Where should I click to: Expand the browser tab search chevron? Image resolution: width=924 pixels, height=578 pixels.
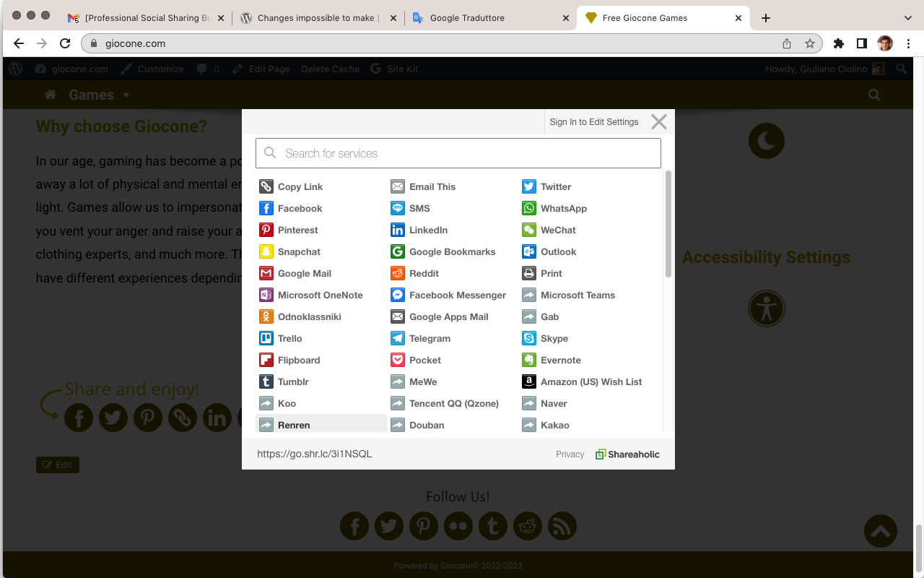[x=908, y=18]
